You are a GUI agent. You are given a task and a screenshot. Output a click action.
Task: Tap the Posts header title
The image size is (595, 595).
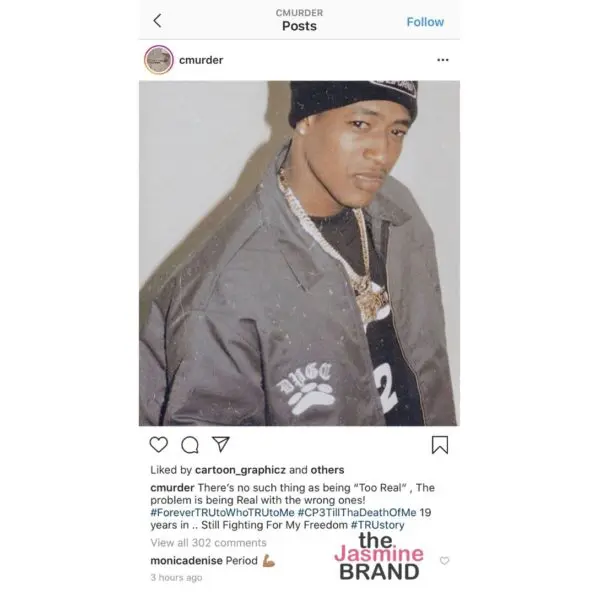(299, 26)
